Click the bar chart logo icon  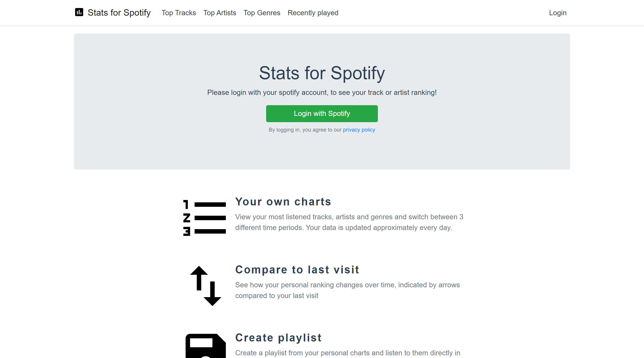click(x=79, y=12)
